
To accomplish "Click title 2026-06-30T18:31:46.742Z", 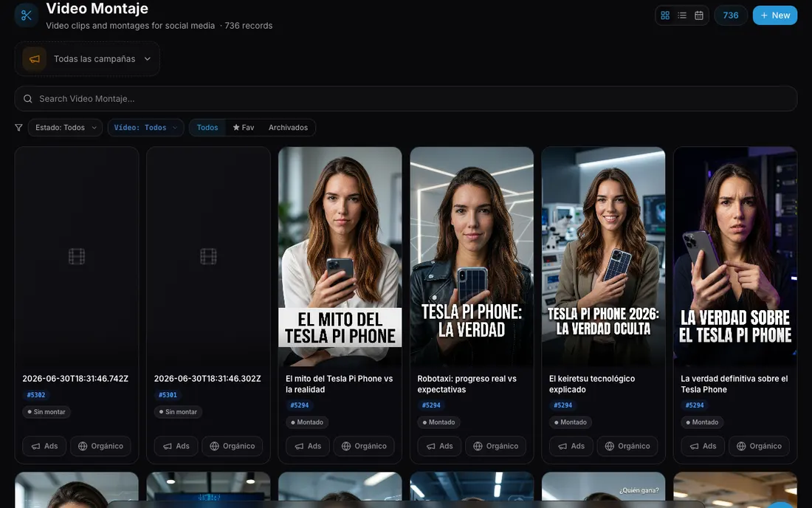I will point(75,379).
